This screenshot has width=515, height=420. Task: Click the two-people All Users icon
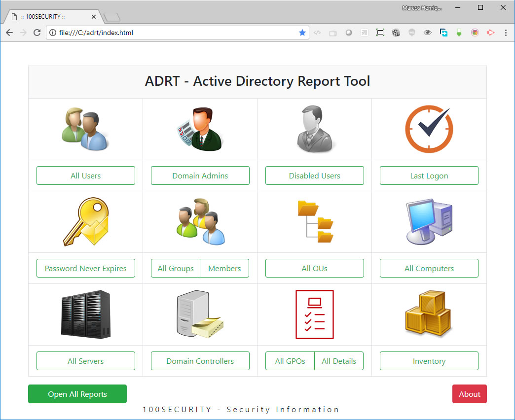click(x=85, y=129)
